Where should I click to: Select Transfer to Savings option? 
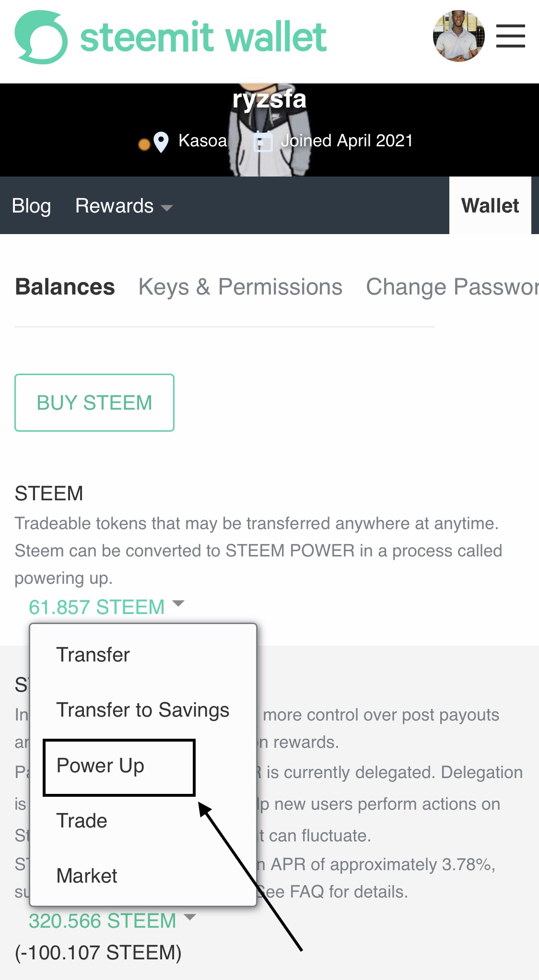(x=142, y=710)
